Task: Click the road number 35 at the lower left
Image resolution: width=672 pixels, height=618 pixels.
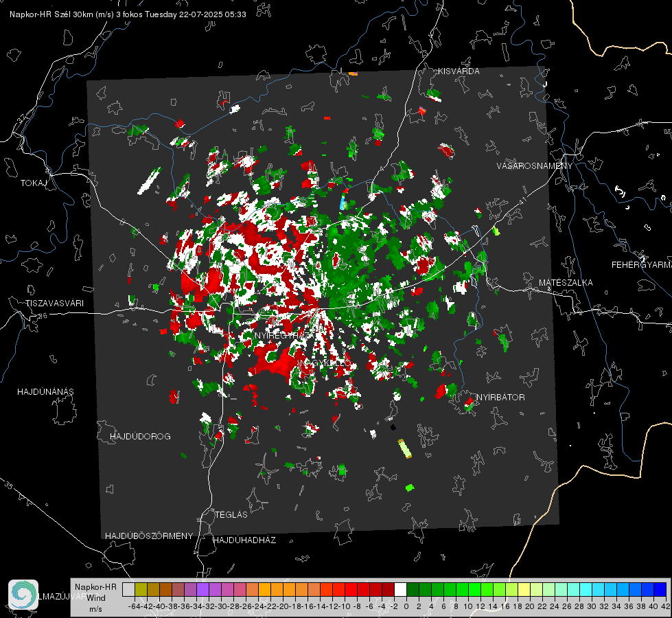Action: (x=9, y=485)
